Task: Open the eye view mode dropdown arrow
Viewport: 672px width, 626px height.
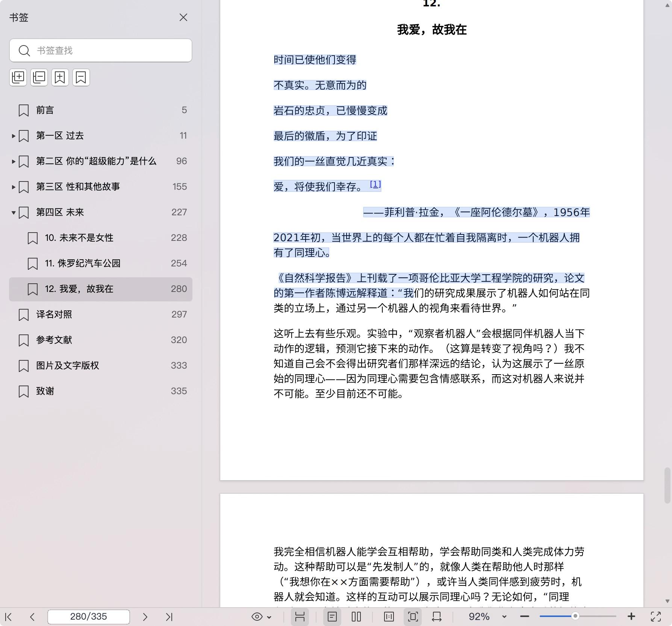Action: tap(269, 617)
